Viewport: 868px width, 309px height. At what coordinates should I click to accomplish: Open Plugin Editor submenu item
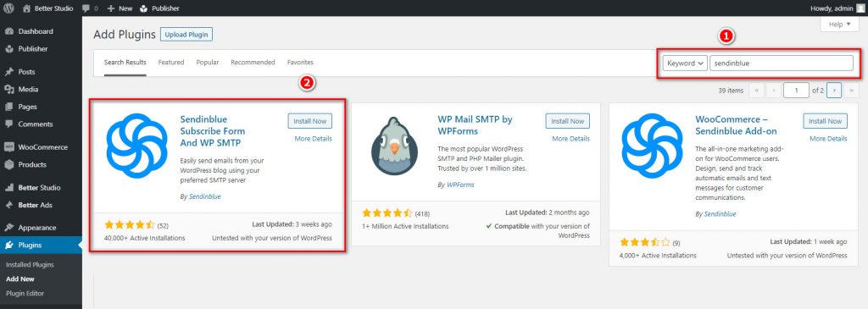pos(25,294)
